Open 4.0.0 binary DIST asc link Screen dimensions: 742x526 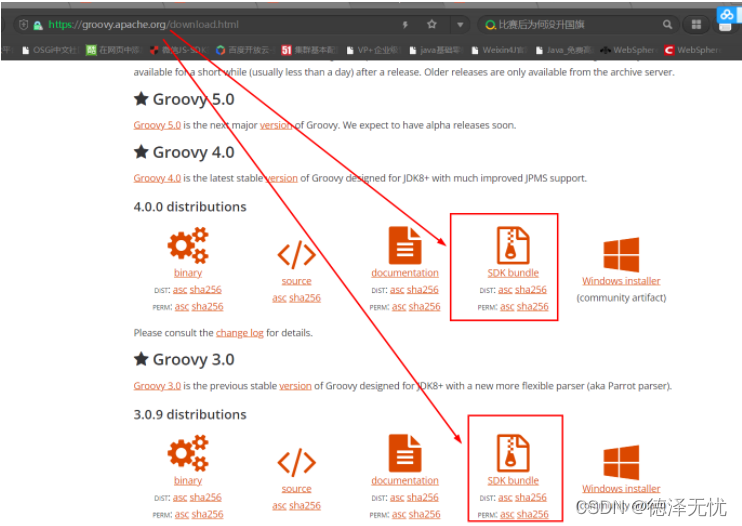pyautogui.click(x=180, y=289)
